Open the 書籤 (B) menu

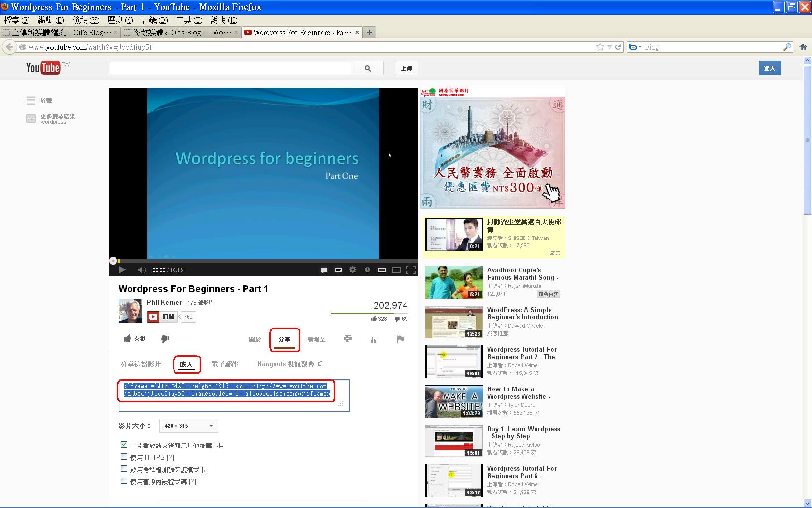coord(155,20)
